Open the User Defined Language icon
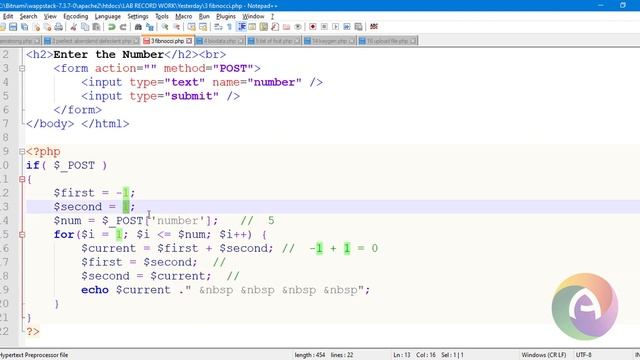The height and width of the screenshot is (360, 640). point(252,27)
